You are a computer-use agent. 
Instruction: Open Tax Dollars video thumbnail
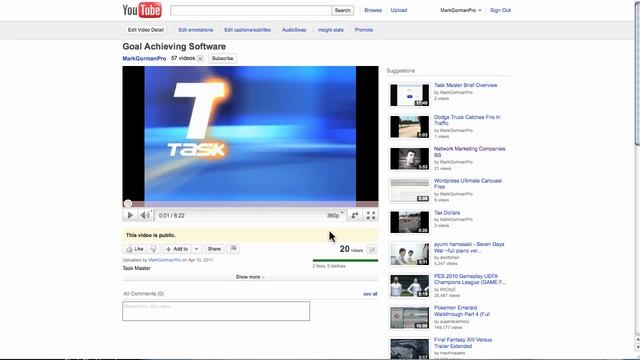(409, 222)
